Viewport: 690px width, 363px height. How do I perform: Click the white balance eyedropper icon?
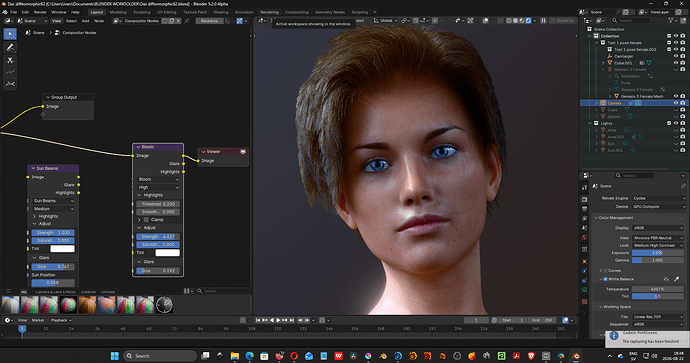pos(676,279)
